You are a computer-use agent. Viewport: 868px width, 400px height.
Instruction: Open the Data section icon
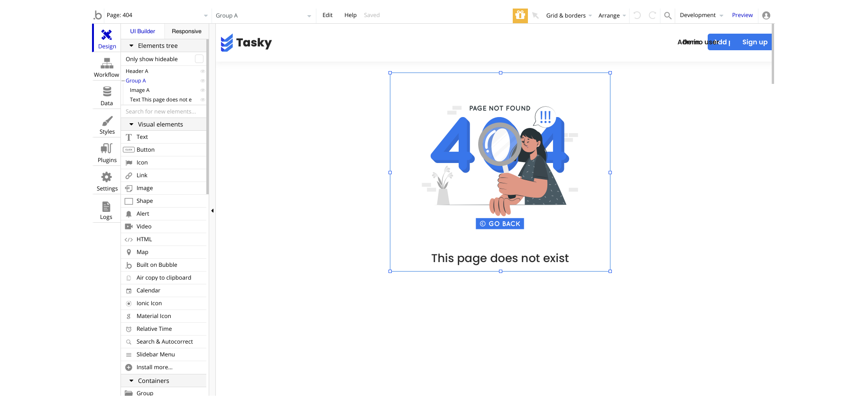coord(107,91)
